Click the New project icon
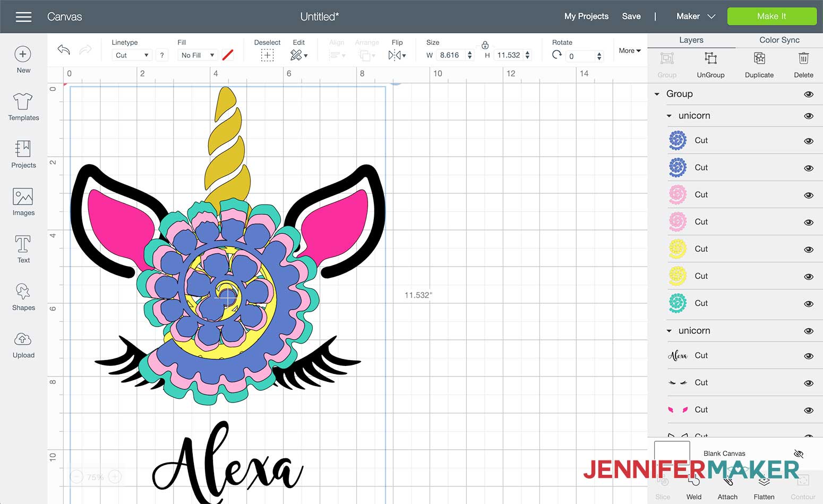823x504 pixels. tap(23, 54)
